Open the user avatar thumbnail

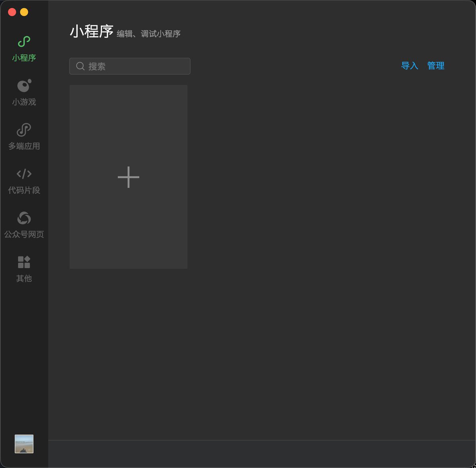(24, 444)
